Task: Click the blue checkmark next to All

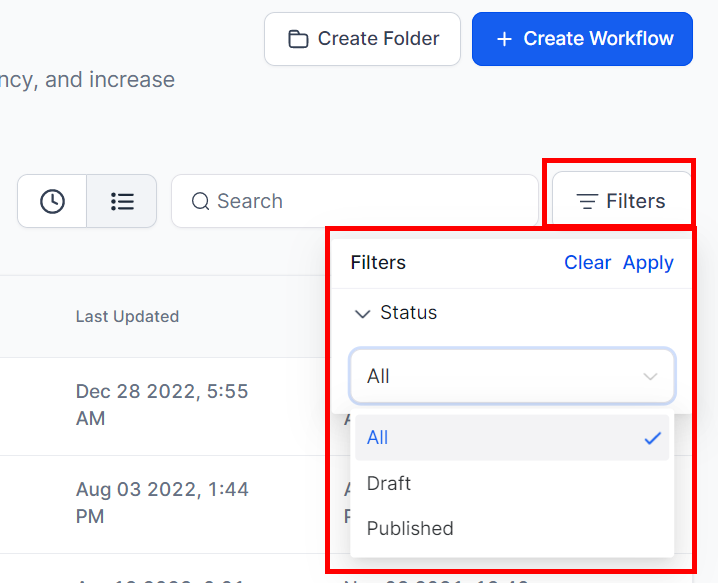Action: point(653,438)
